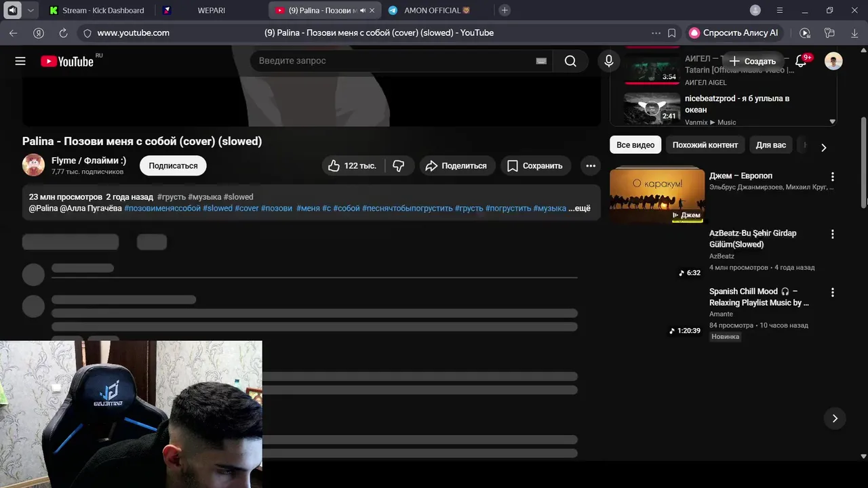Open the #slowed hashtag link in description

pos(218,208)
